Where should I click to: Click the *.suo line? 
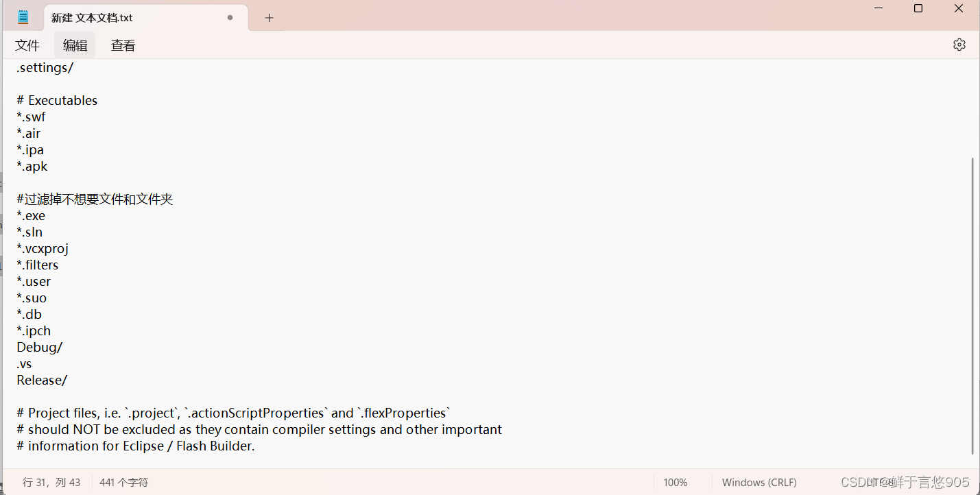coord(32,298)
